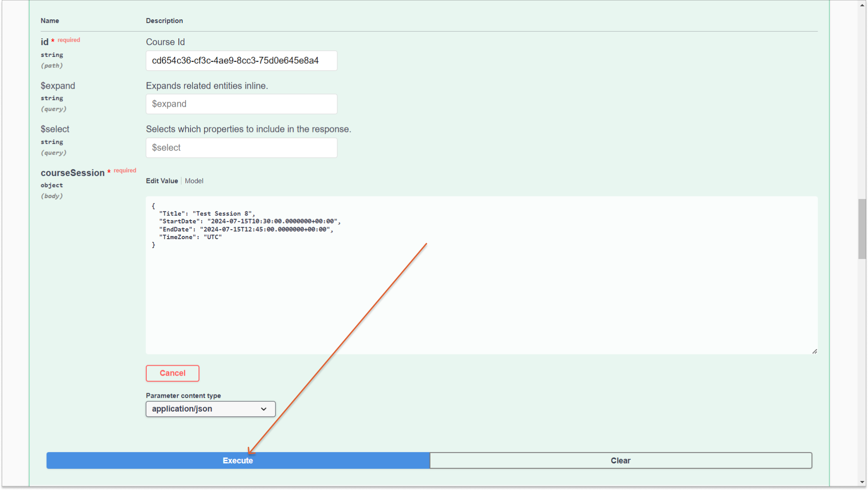Click the Description column header
The width and height of the screenshot is (868, 490).
pos(164,21)
